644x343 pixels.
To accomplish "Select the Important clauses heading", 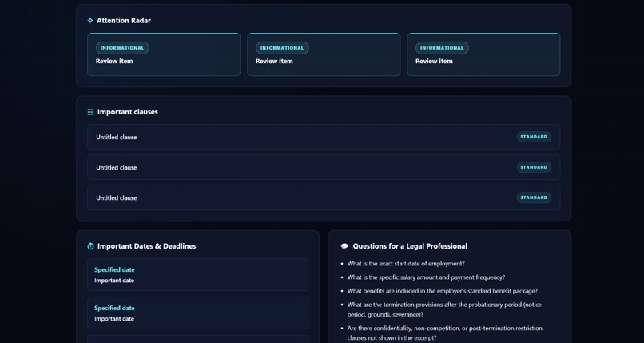I will [x=128, y=112].
